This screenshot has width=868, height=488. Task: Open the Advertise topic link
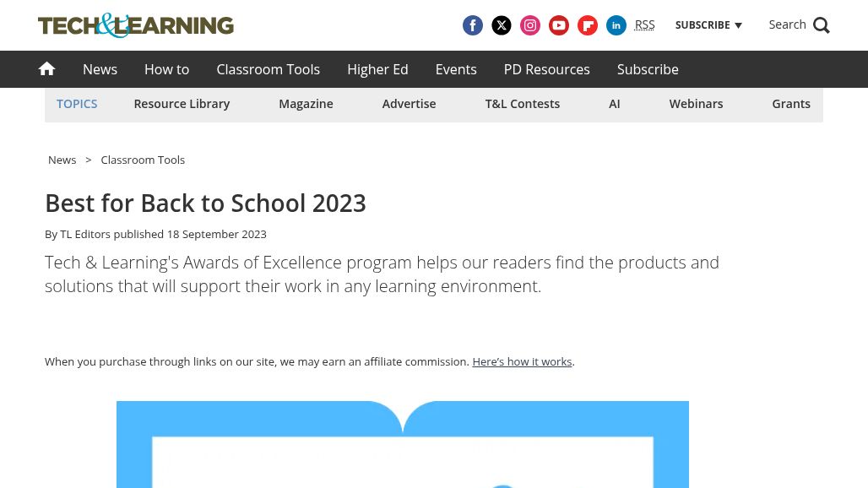[x=409, y=104]
